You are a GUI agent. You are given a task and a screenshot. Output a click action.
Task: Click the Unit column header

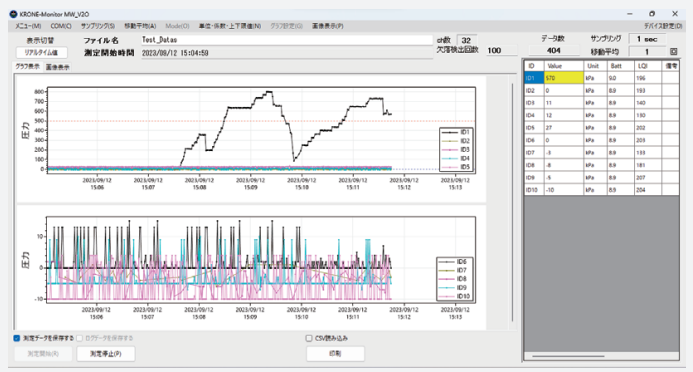point(595,66)
